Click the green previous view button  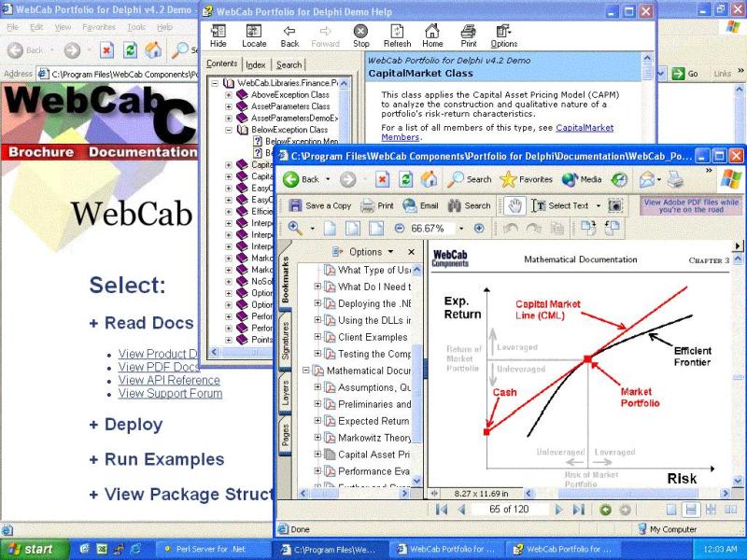[605, 510]
